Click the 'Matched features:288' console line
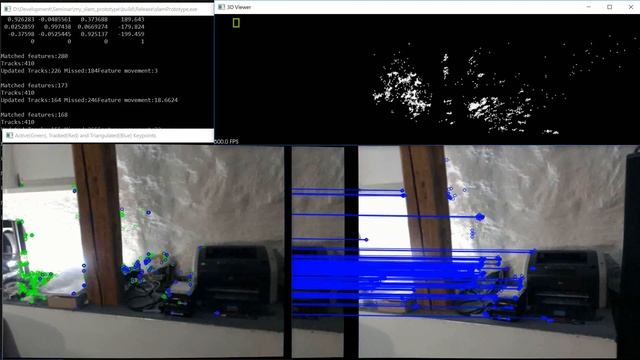This screenshot has width=640, height=360. tap(34, 56)
